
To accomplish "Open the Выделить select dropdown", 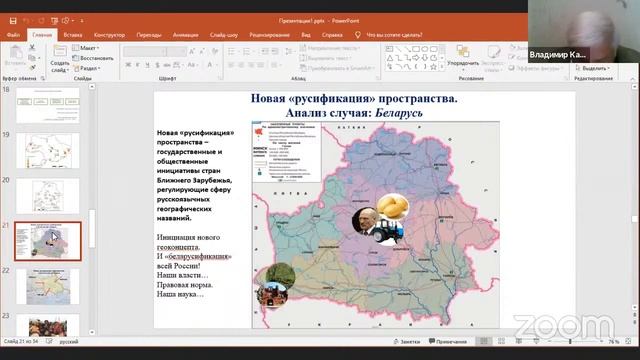I will coord(593,68).
